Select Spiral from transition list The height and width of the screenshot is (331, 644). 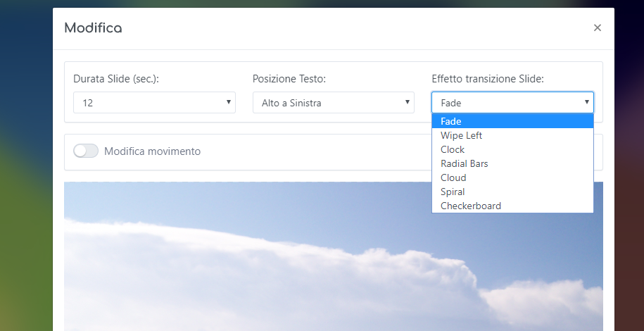512,192
